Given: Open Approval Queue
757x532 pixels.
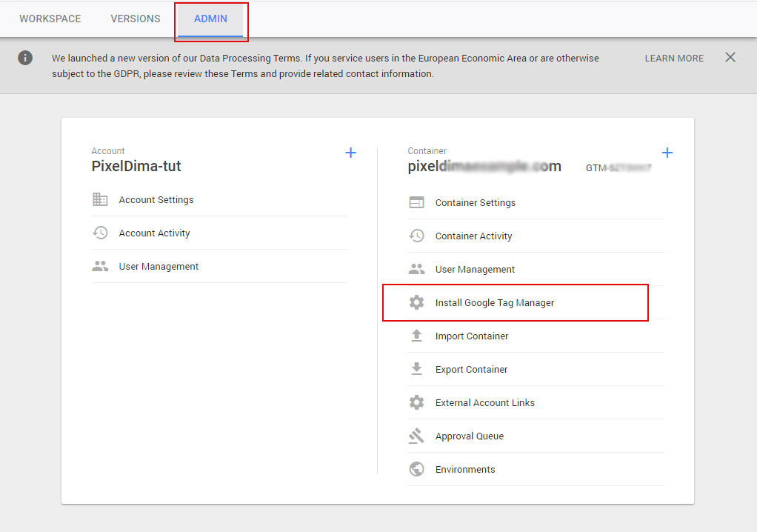Looking at the screenshot, I should (x=470, y=436).
